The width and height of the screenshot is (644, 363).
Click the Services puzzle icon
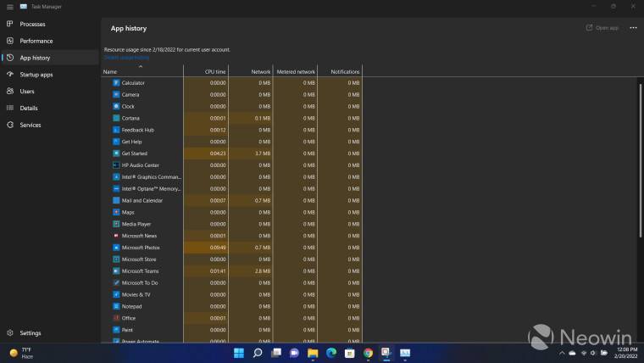point(10,125)
